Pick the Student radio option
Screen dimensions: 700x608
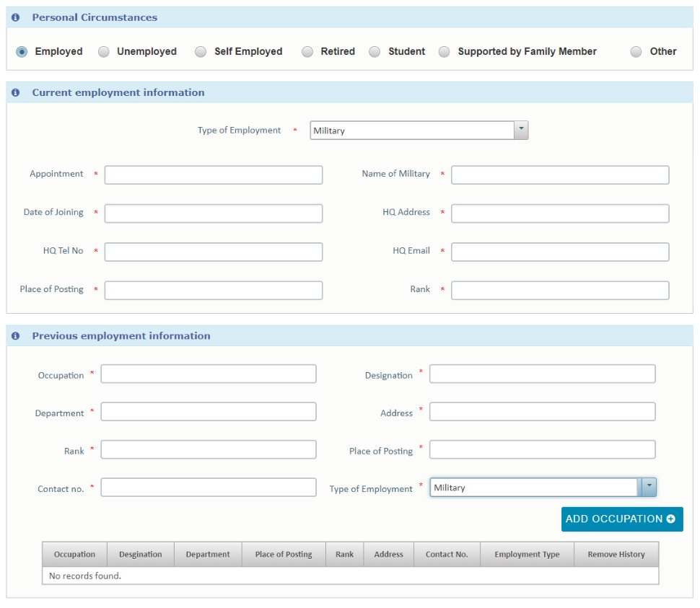(x=375, y=52)
